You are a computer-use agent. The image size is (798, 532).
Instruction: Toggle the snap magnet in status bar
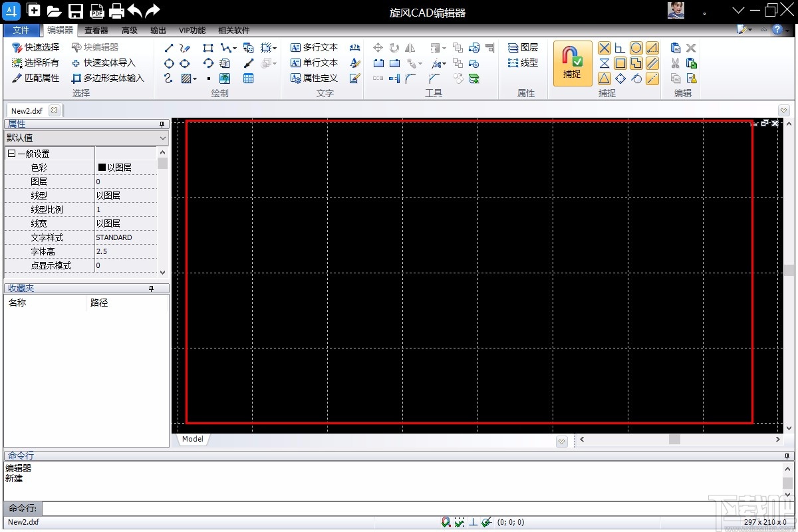pos(446,522)
